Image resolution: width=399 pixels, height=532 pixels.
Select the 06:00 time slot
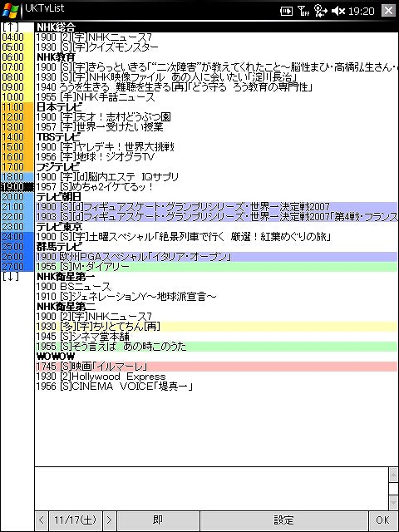[x=17, y=57]
